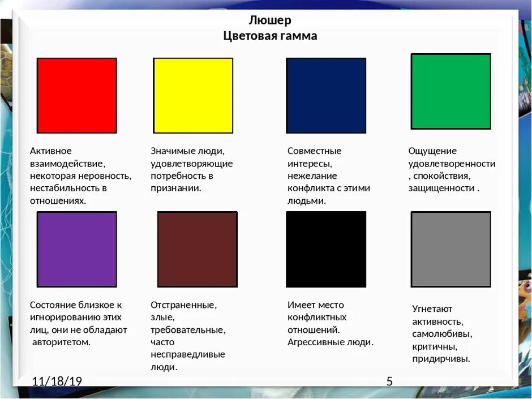This screenshot has height=399, width=532.
Task: Select the green color square
Action: [x=451, y=91]
